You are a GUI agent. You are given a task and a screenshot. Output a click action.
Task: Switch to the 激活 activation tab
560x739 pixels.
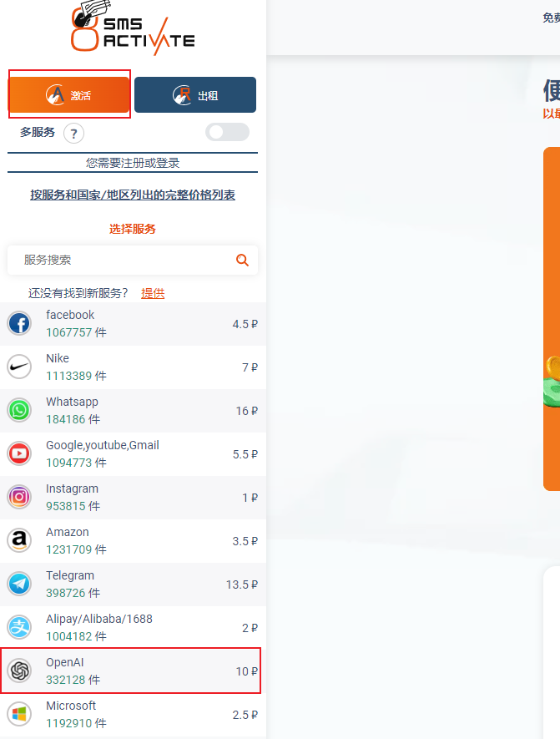tap(69, 95)
